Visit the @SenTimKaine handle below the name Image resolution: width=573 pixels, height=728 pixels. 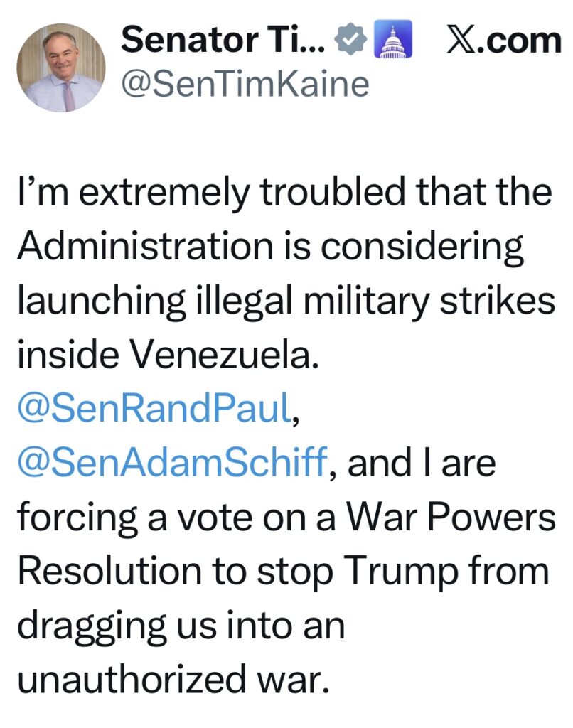tap(245, 84)
